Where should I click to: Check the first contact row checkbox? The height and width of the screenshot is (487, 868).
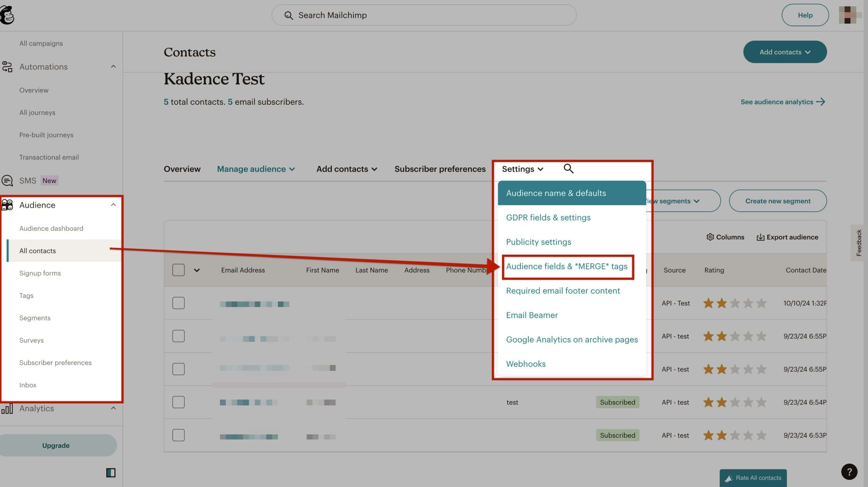coord(178,303)
